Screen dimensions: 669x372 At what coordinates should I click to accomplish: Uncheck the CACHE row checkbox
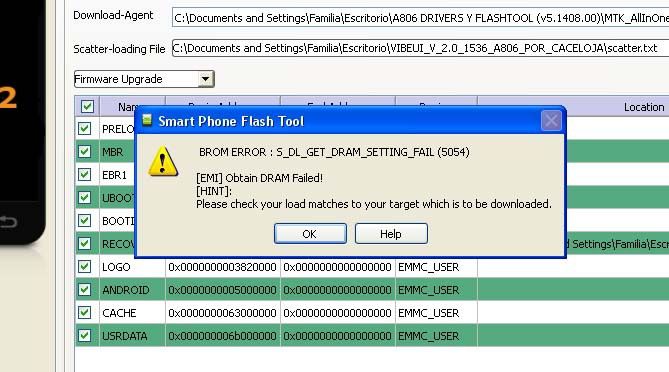(84, 313)
